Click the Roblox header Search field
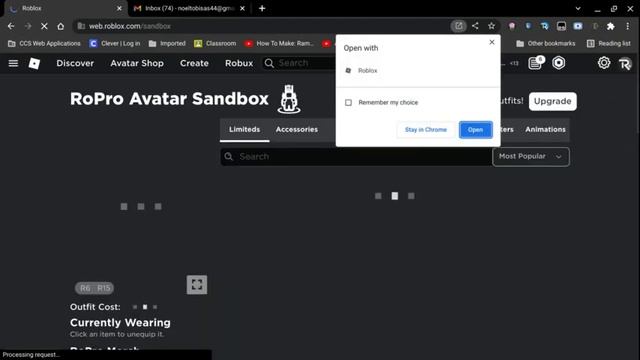This screenshot has width=640, height=360. [x=300, y=63]
